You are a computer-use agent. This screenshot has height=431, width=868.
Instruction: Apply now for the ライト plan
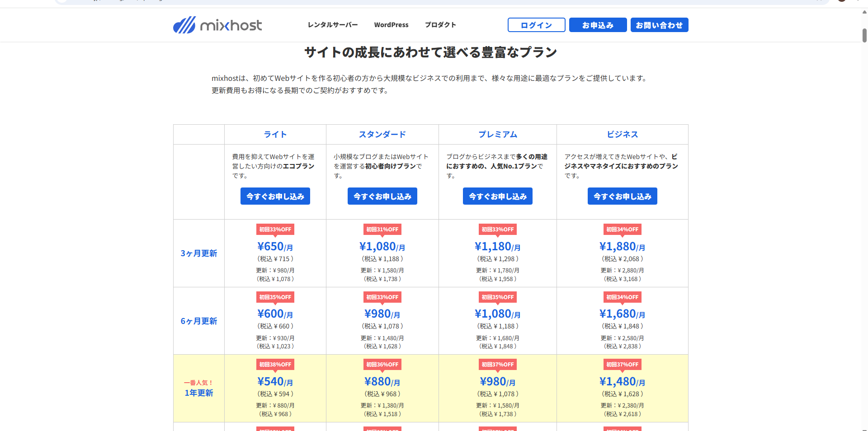click(x=275, y=197)
